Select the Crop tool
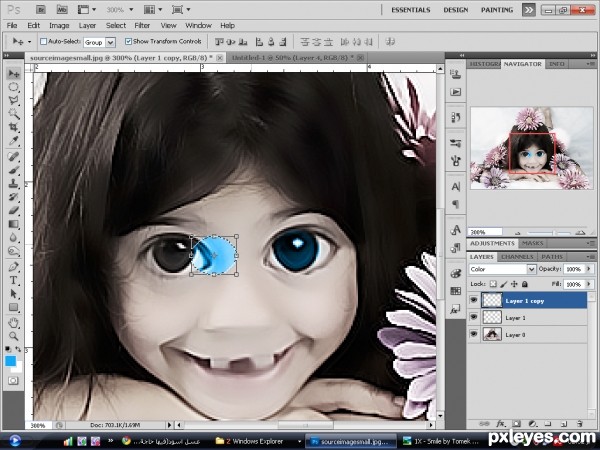 point(13,127)
